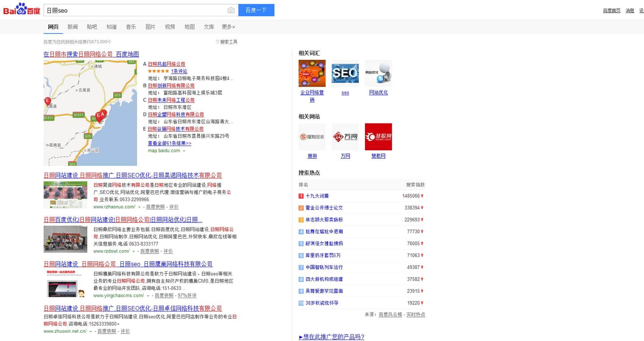
Task: Click the 慧聪网 red site logo
Action: click(378, 137)
